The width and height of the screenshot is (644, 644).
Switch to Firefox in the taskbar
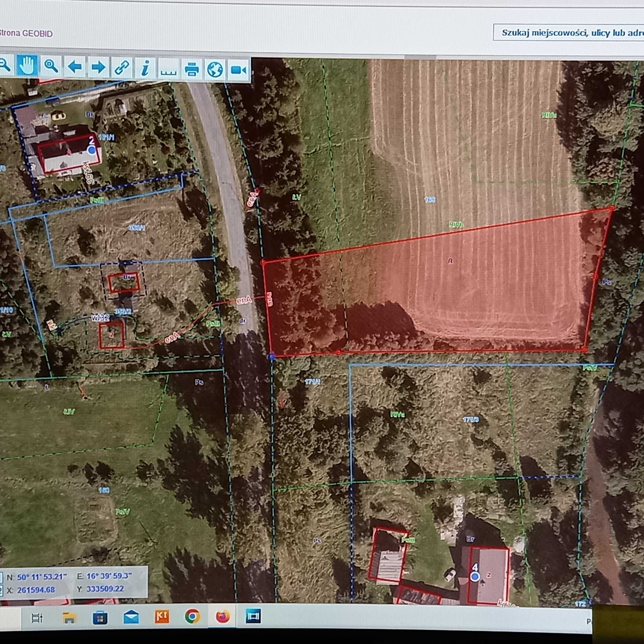223,616
